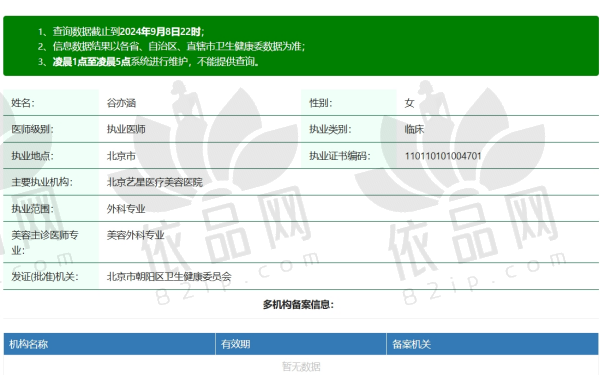This screenshot has height=375, width=600.
Task: Select 北京市朝阳区卫生健康委员会 text
Action: (169, 276)
